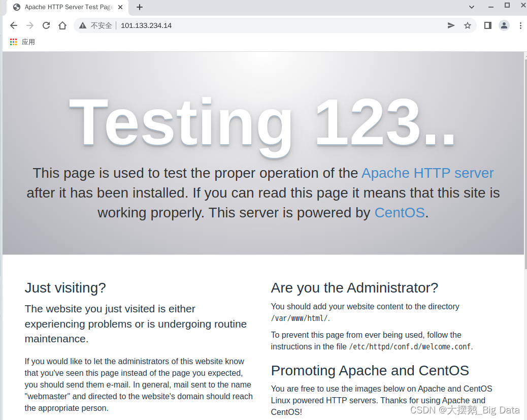Click the 应用 bookmarks label
Image resolution: width=527 pixels, height=420 pixels.
[28, 42]
